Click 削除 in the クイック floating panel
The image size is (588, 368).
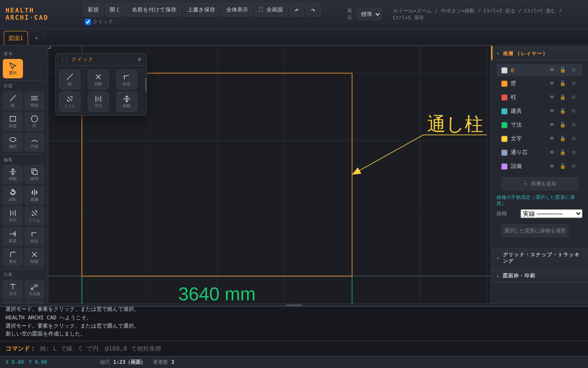pyautogui.click(x=98, y=80)
